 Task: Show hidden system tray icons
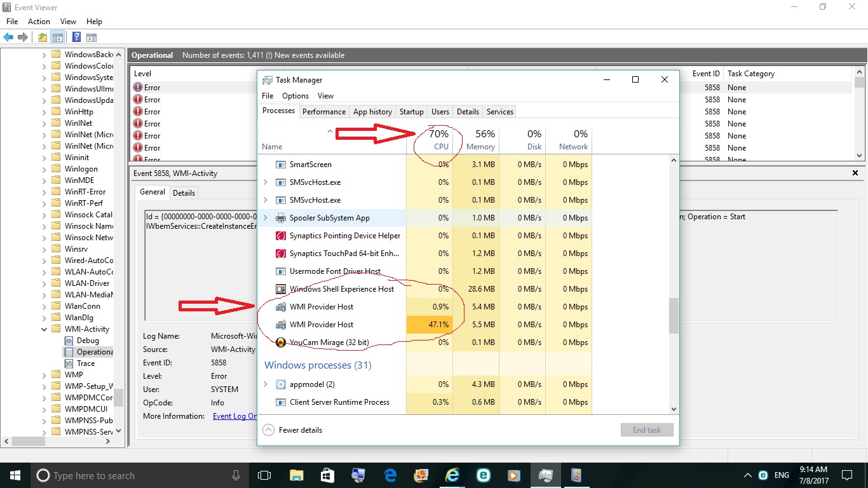point(747,475)
